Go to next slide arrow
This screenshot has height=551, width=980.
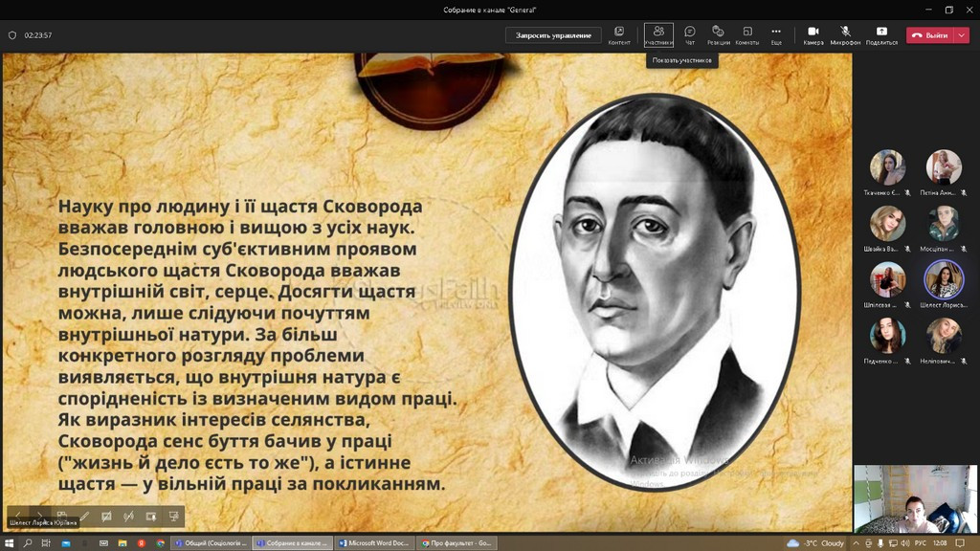(x=39, y=517)
